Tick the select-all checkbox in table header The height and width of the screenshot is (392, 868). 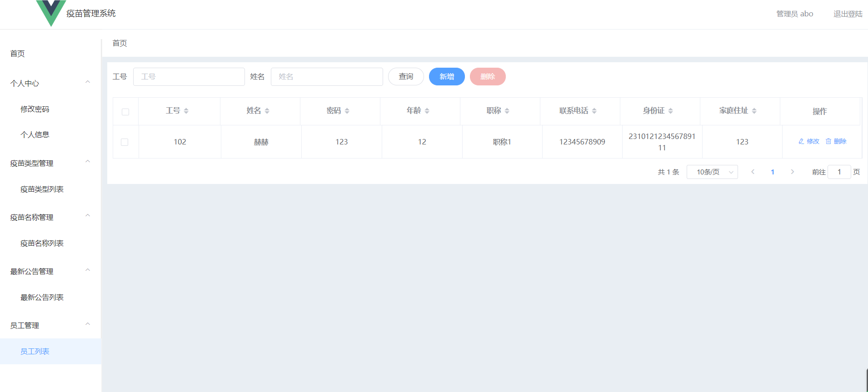125,112
